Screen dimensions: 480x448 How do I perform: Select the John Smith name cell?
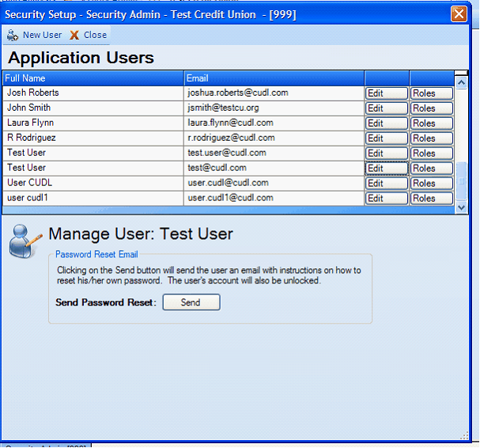point(93,108)
